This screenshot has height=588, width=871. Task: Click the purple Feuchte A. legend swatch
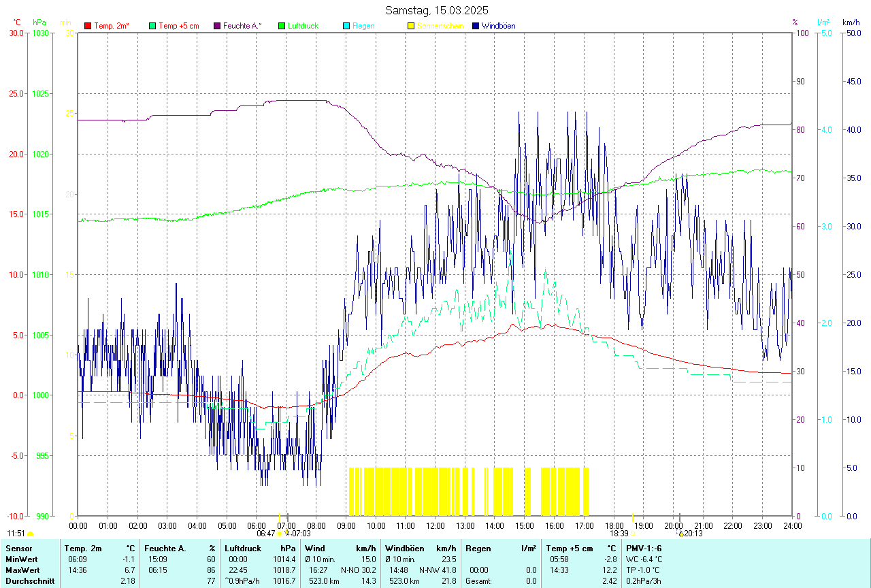(x=217, y=26)
